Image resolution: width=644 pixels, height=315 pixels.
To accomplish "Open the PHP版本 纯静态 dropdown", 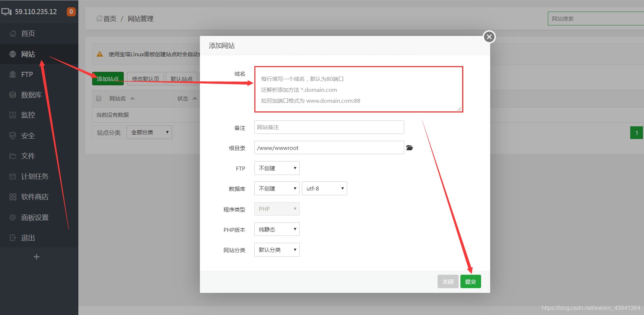I will [x=277, y=229].
